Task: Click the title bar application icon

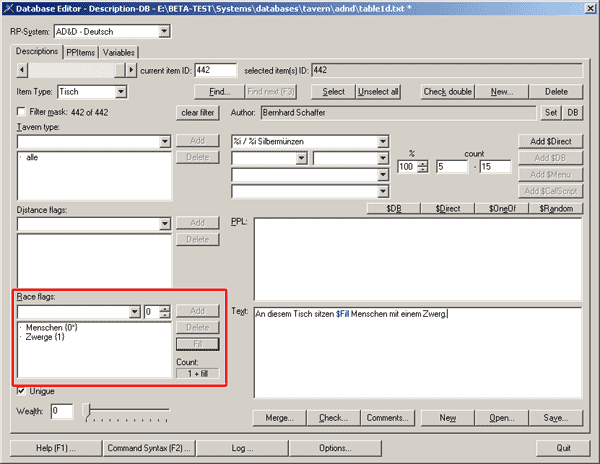Action: tap(10, 9)
